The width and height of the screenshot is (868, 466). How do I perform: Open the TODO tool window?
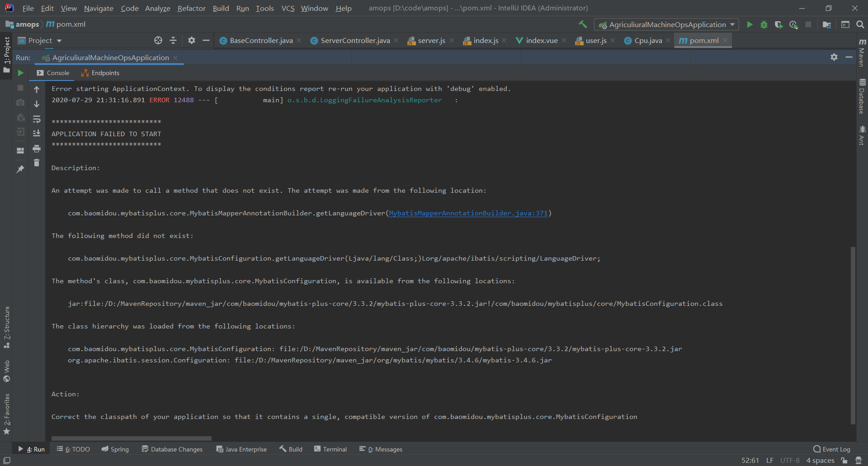[x=73, y=449]
